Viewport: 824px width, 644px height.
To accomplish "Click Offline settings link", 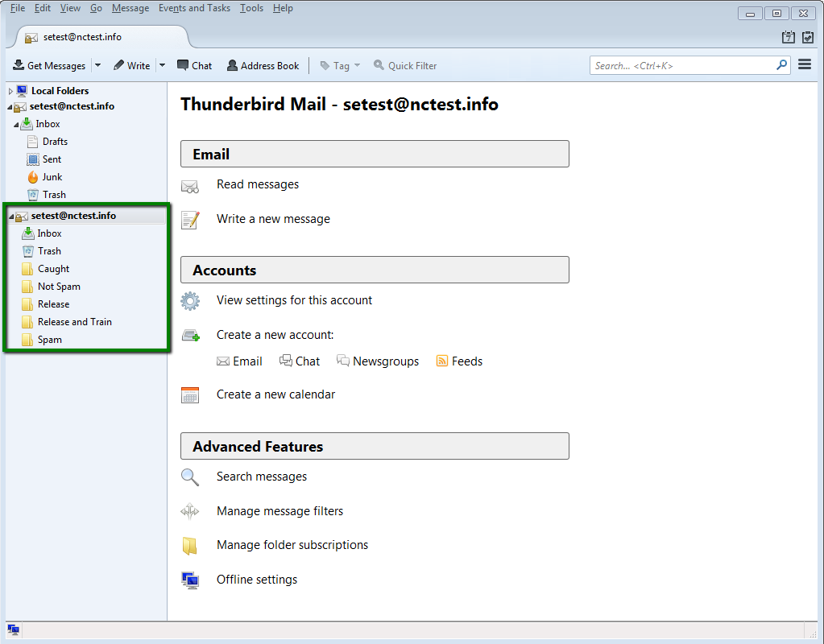I will [257, 580].
